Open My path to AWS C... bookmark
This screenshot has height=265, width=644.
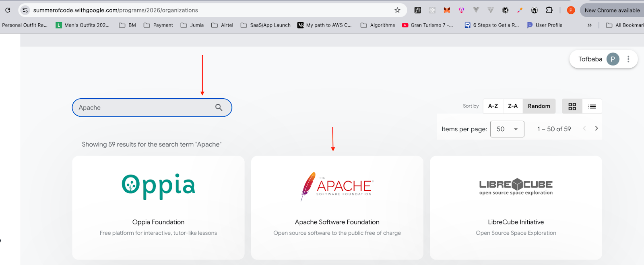click(x=324, y=25)
